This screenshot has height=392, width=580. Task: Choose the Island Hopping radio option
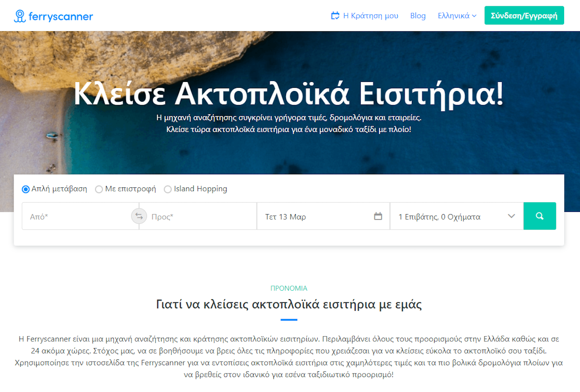[168, 189]
